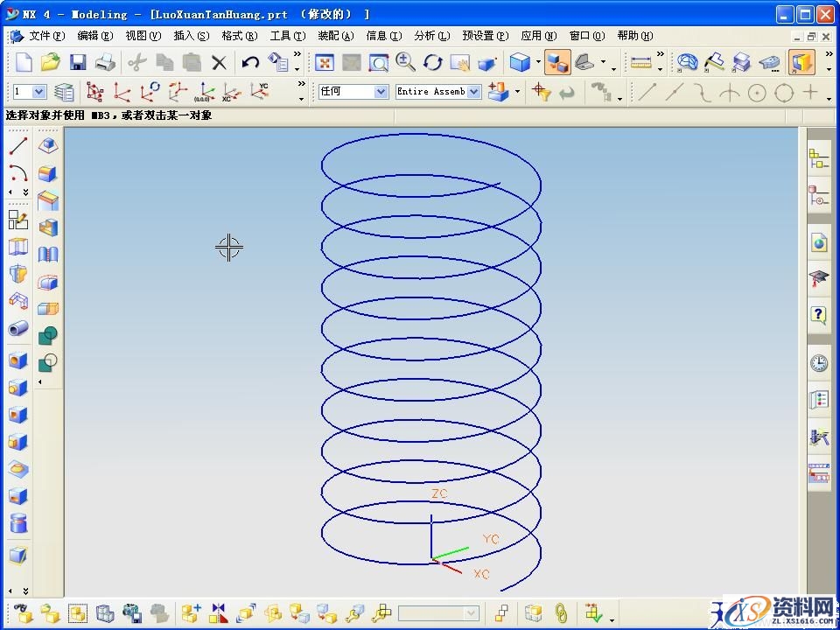Open the 插入(S) menu
This screenshot has height=630, width=840.
click(191, 36)
